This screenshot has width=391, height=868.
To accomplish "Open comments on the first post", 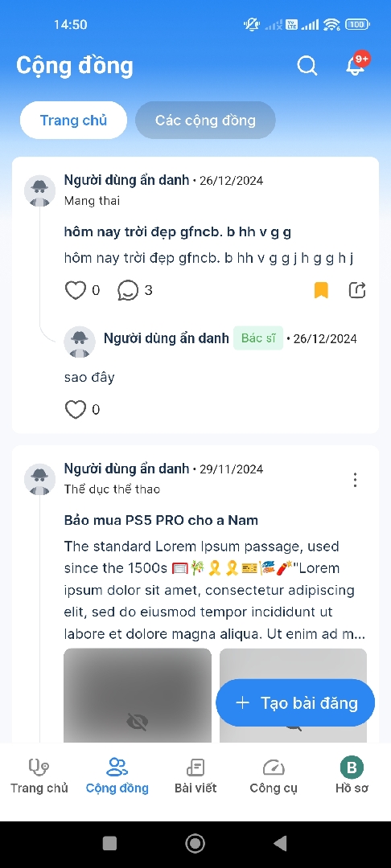I will 128,290.
